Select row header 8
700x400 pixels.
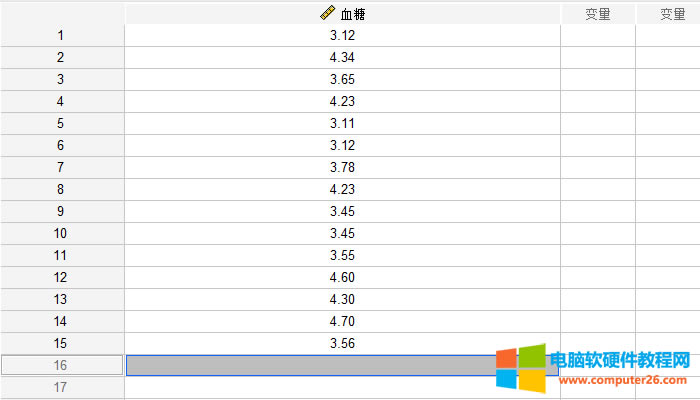pyautogui.click(x=62, y=189)
